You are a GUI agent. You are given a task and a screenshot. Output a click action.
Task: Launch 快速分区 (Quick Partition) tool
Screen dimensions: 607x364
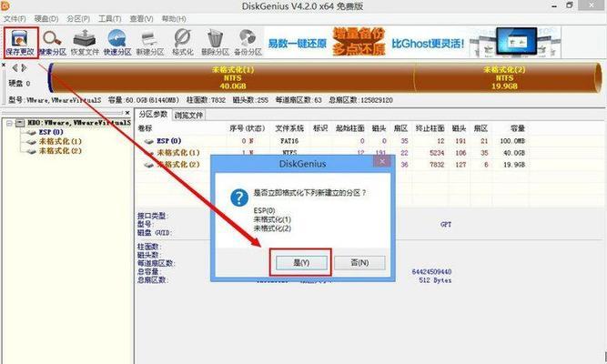coord(117,42)
